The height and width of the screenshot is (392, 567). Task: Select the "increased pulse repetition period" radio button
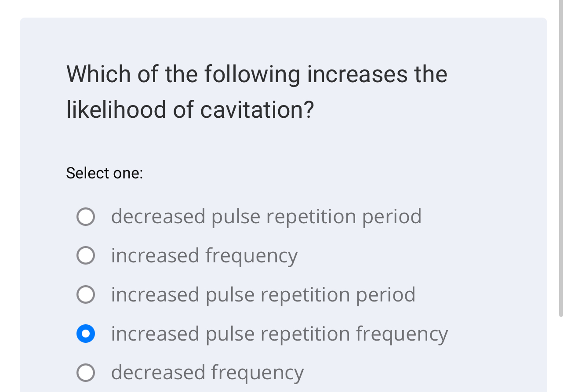click(85, 294)
